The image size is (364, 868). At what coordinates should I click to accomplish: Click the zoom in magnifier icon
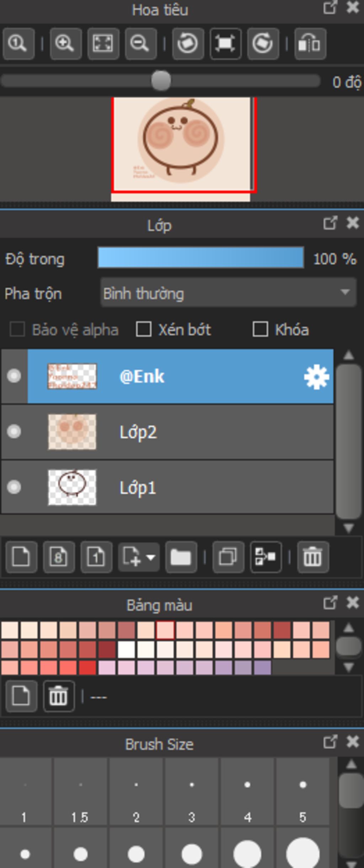(65, 44)
